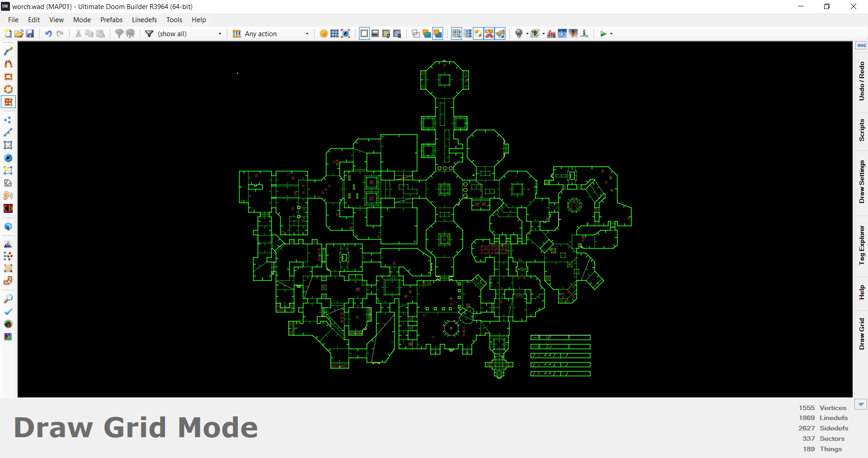Image resolution: width=868 pixels, height=458 pixels.
Task: Select the highlighted Draw Grid mode tool
Action: tap(8, 102)
